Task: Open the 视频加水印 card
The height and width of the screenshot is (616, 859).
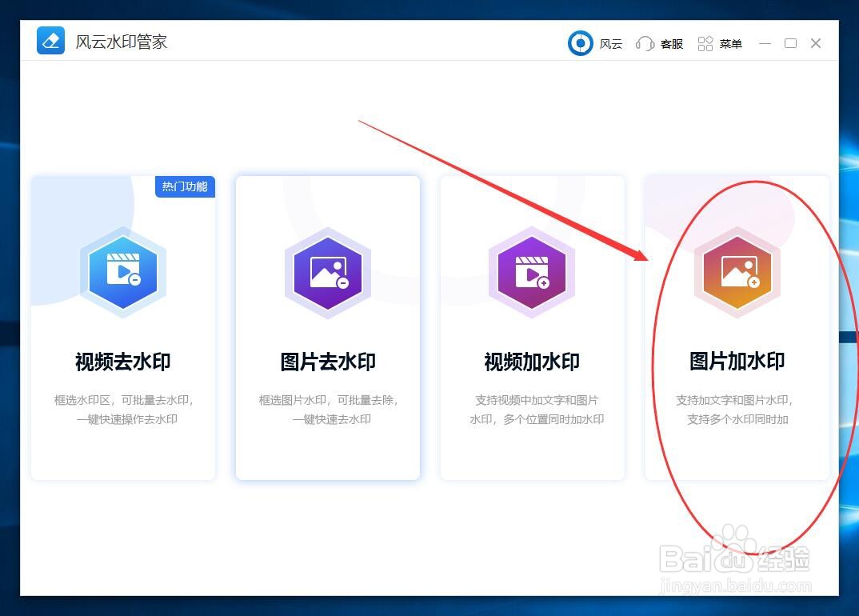Action: click(532, 328)
